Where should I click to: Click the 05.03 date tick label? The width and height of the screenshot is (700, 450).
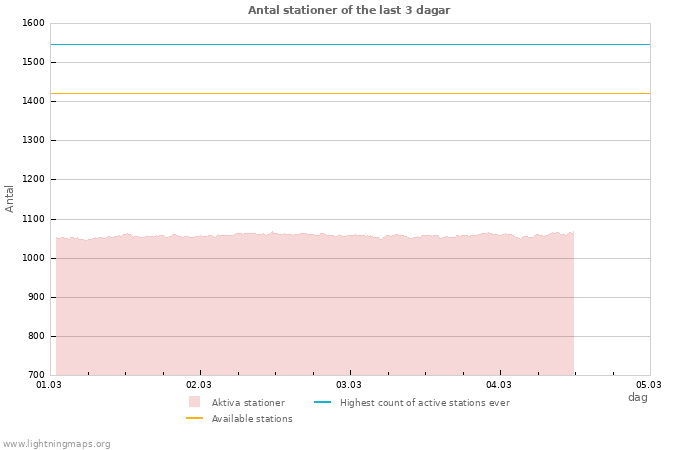[x=649, y=384]
